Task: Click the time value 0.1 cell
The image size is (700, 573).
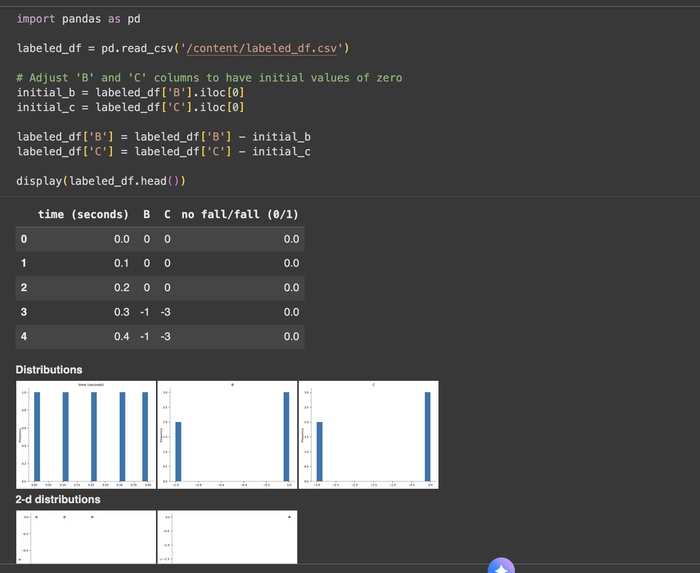Action: 121,263
